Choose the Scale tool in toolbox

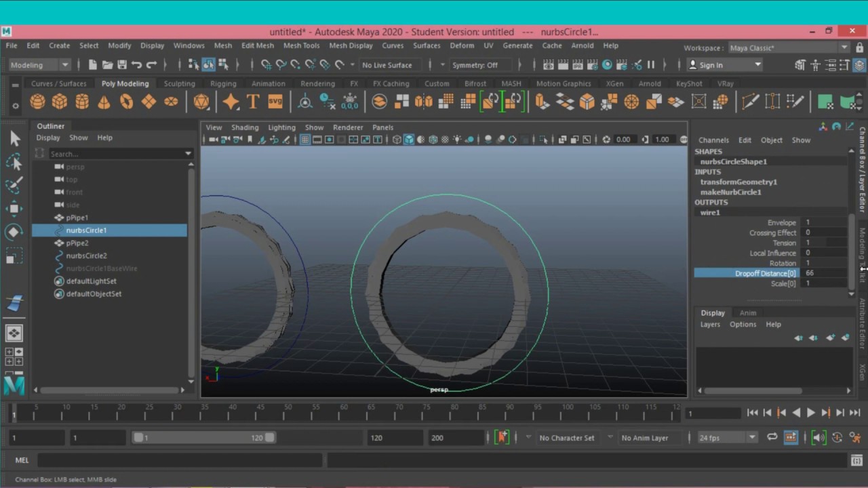click(x=15, y=256)
